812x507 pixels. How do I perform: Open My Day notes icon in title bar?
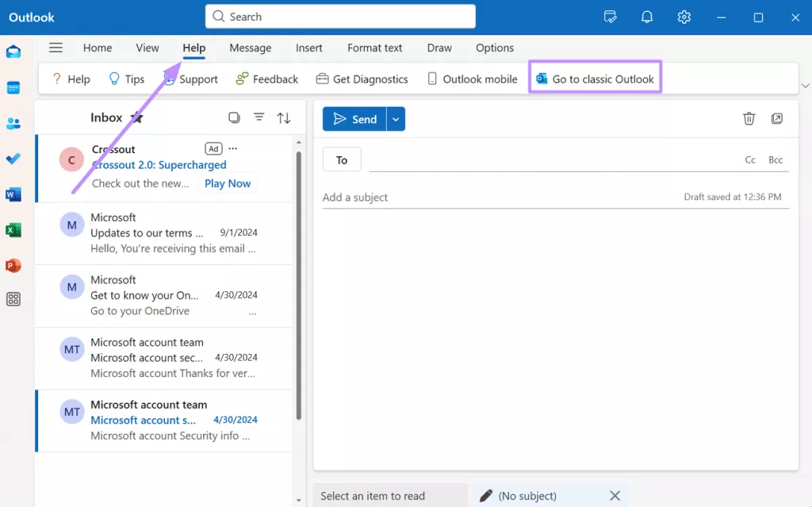coord(610,17)
